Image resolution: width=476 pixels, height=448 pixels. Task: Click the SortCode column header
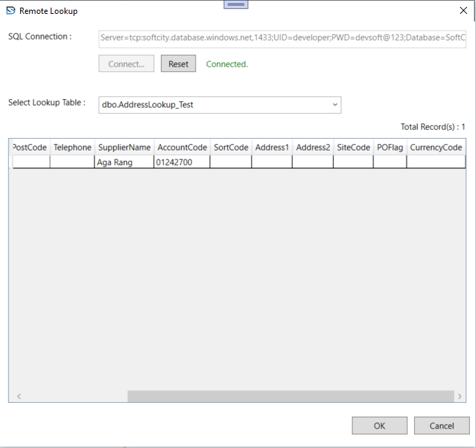coord(231,148)
